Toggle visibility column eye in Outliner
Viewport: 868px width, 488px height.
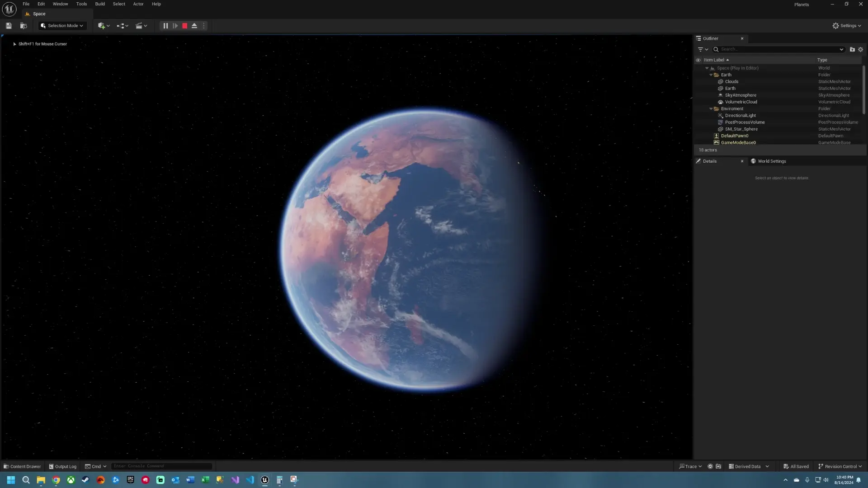(x=698, y=60)
